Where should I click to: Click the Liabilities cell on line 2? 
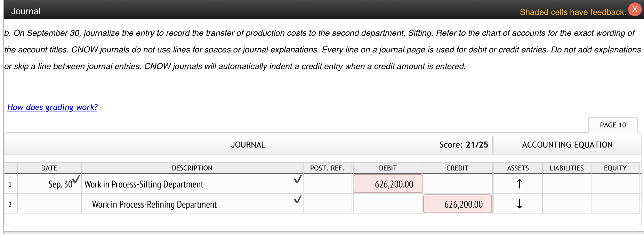pyautogui.click(x=567, y=204)
